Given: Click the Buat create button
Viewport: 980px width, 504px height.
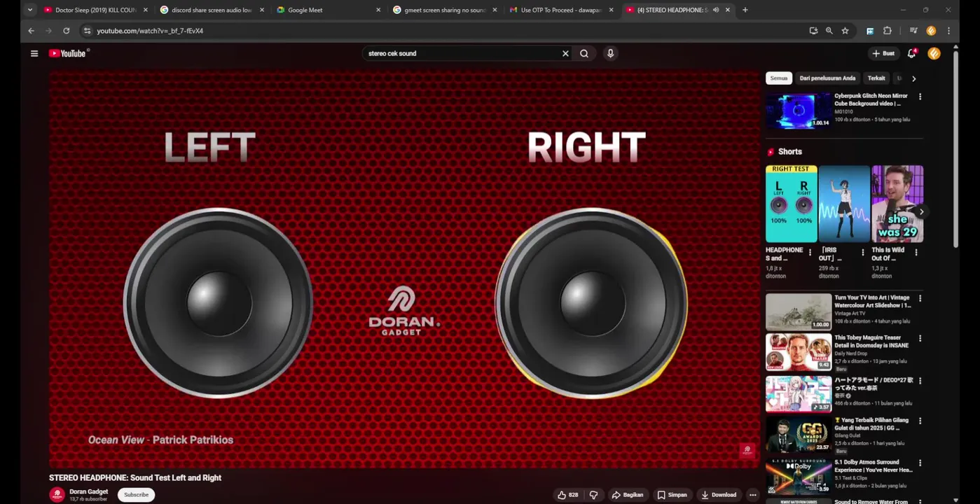Looking at the screenshot, I should (x=883, y=53).
